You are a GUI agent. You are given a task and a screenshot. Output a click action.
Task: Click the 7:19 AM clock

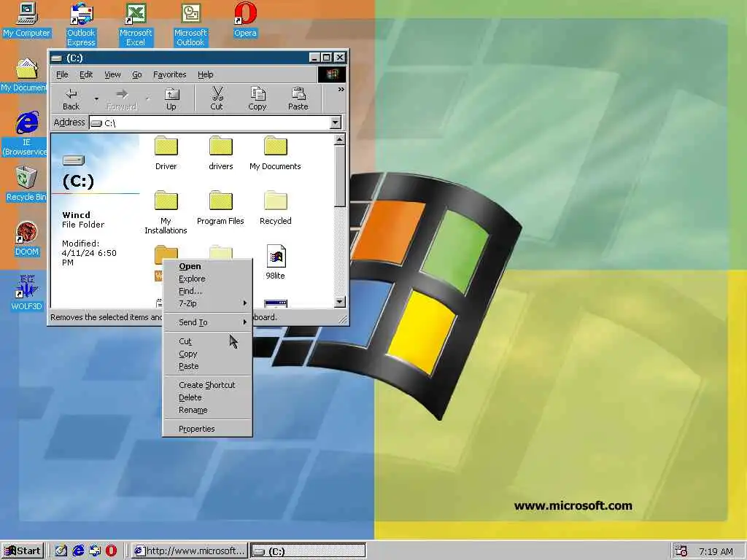point(716,551)
